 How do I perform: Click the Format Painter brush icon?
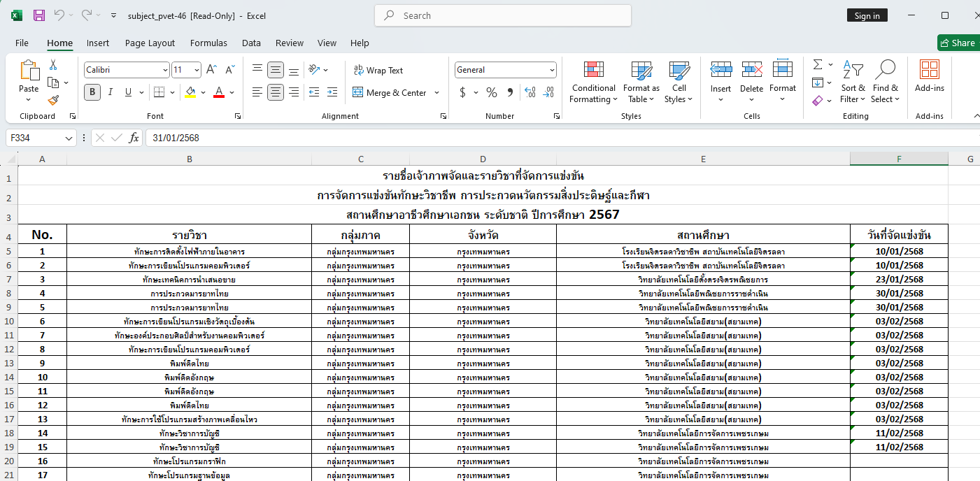(53, 100)
